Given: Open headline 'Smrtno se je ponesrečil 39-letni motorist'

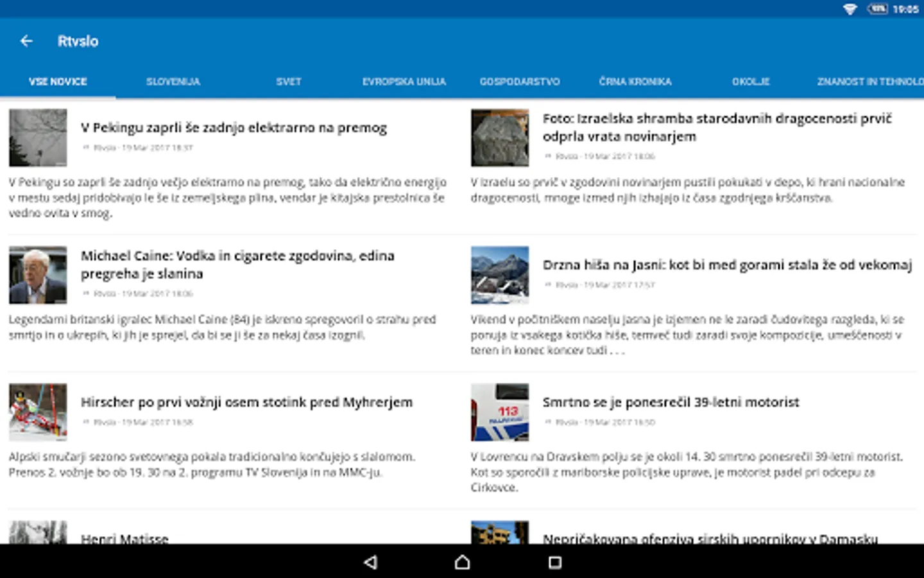Looking at the screenshot, I should (x=671, y=402).
